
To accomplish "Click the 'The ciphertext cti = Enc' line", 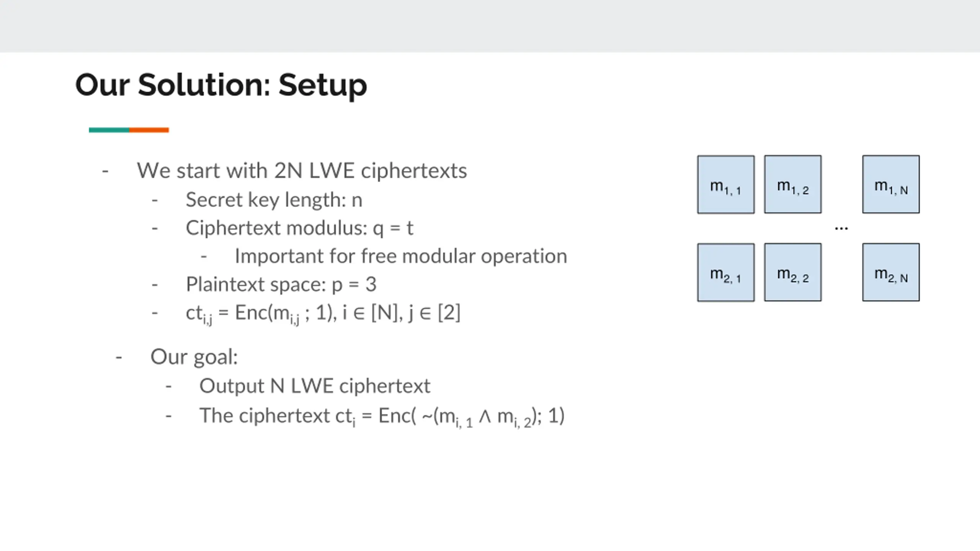I will (x=382, y=416).
